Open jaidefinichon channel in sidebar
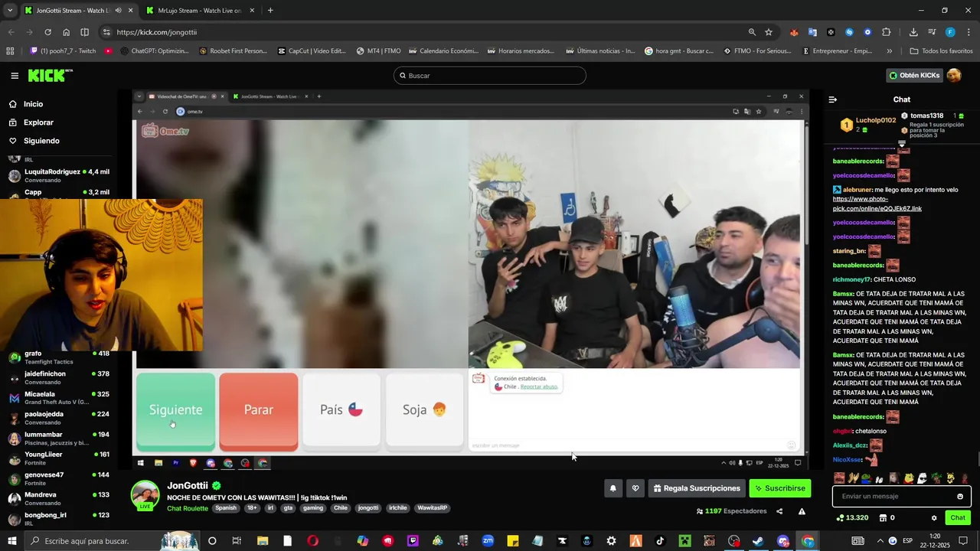 (x=59, y=378)
